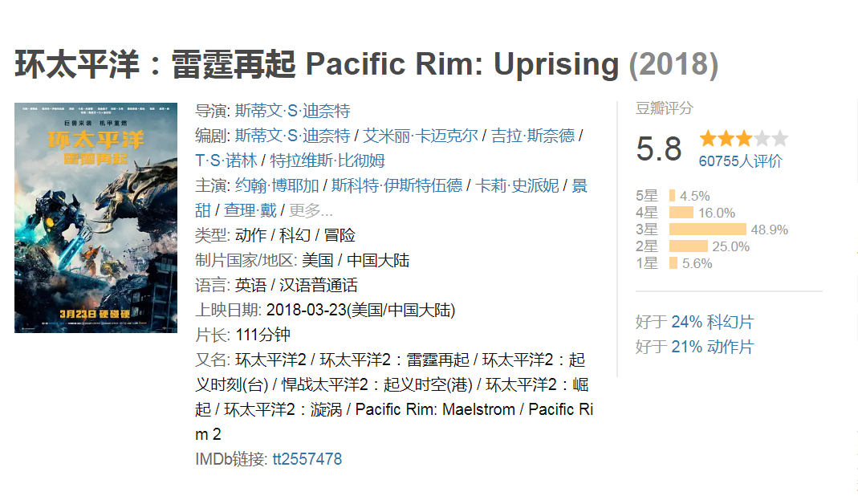Click the five-star rating graphic
The image size is (858, 504).
click(x=744, y=139)
